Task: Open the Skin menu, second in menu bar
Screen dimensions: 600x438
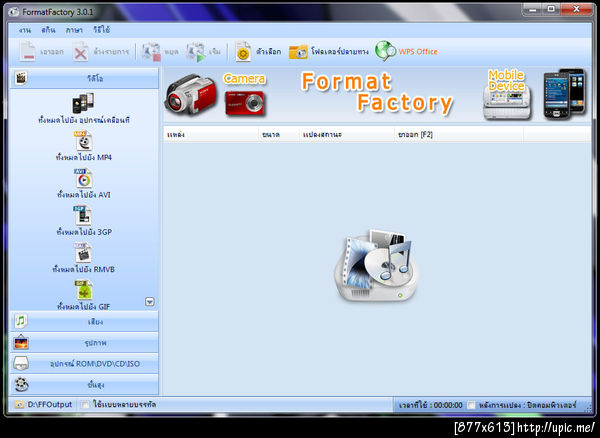Action: (x=49, y=30)
